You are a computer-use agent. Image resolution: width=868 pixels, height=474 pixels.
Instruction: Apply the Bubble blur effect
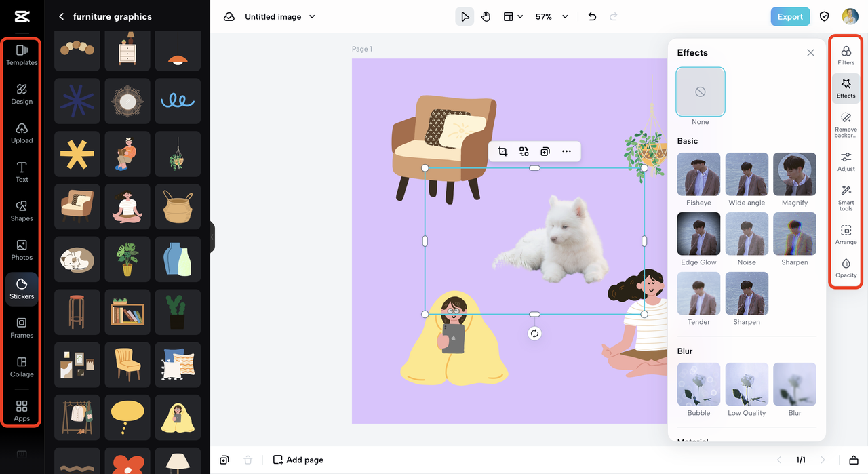pyautogui.click(x=698, y=384)
